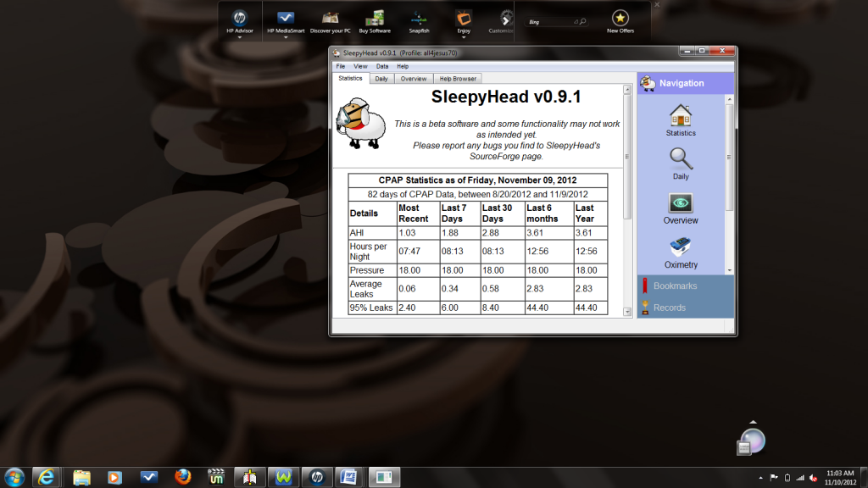This screenshot has height=488, width=868.
Task: Click the red Bookmarks icon
Action: pos(645,286)
